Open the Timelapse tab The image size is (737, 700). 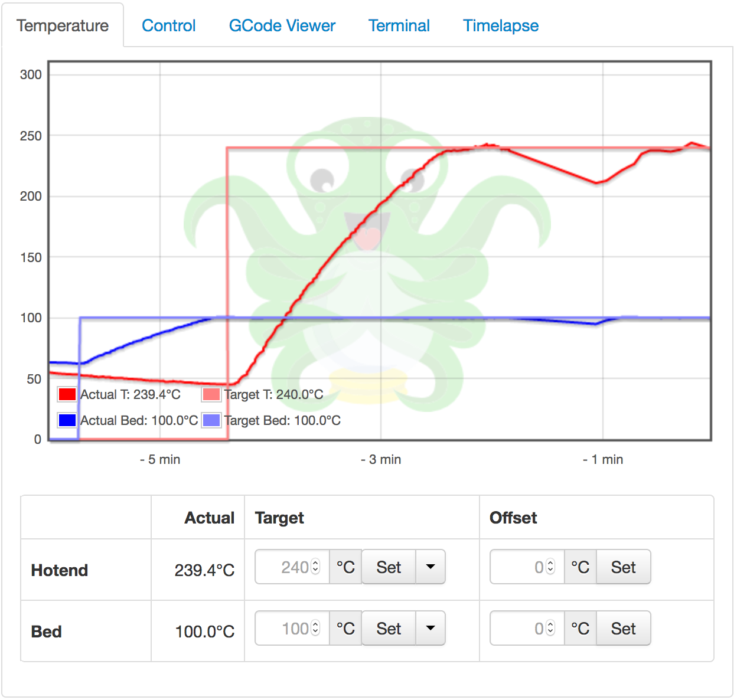coord(500,25)
